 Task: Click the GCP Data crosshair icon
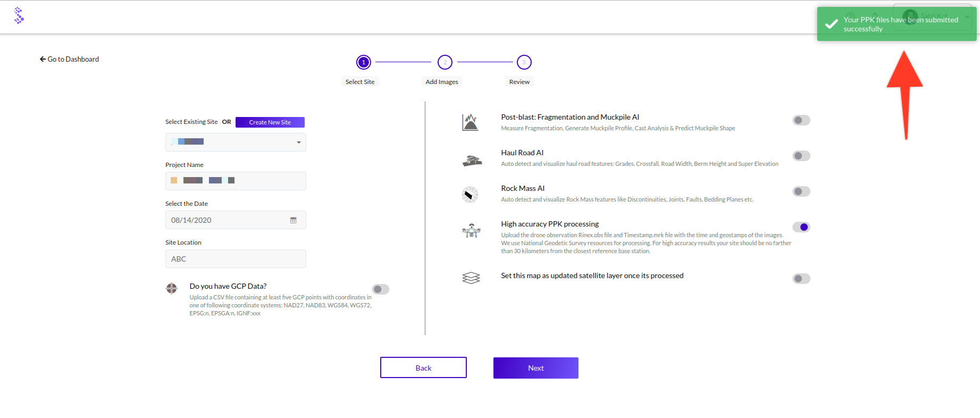click(x=172, y=288)
